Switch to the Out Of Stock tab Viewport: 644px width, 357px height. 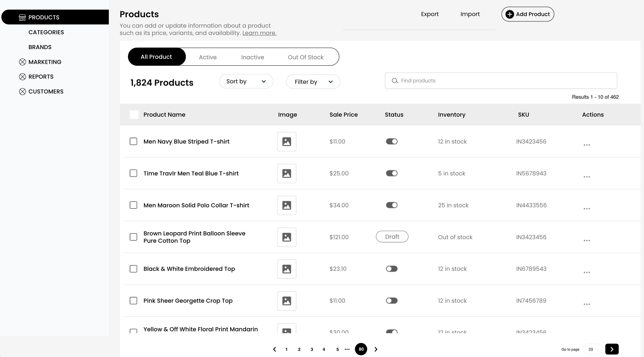click(305, 57)
